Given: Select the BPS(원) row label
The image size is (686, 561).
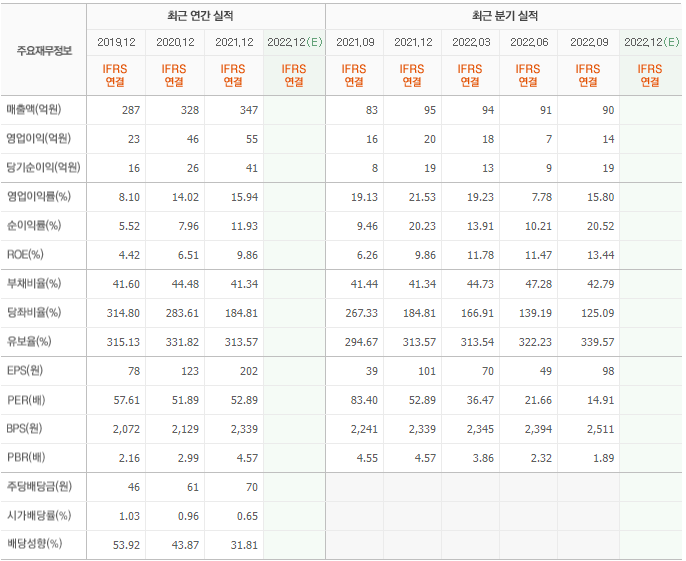Looking at the screenshot, I should 24,428.
